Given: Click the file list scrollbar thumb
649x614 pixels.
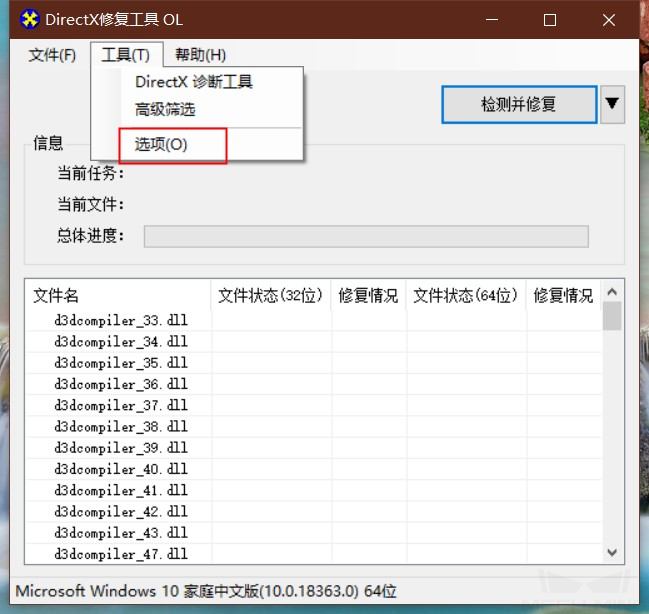Looking at the screenshot, I should [x=612, y=316].
